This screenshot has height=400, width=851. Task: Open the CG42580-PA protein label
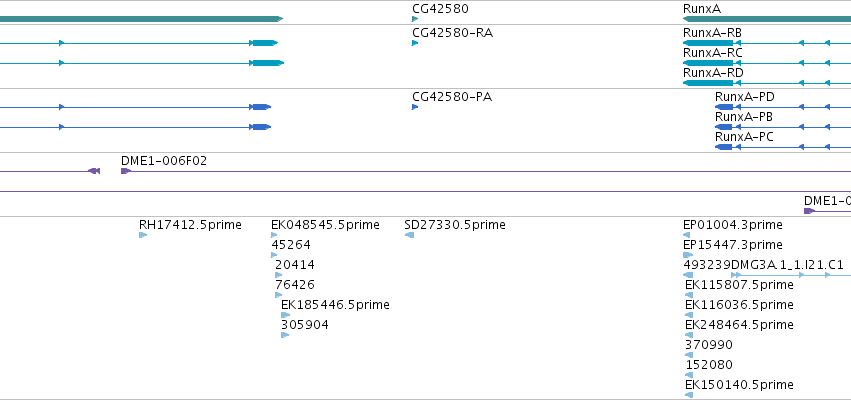(452, 97)
